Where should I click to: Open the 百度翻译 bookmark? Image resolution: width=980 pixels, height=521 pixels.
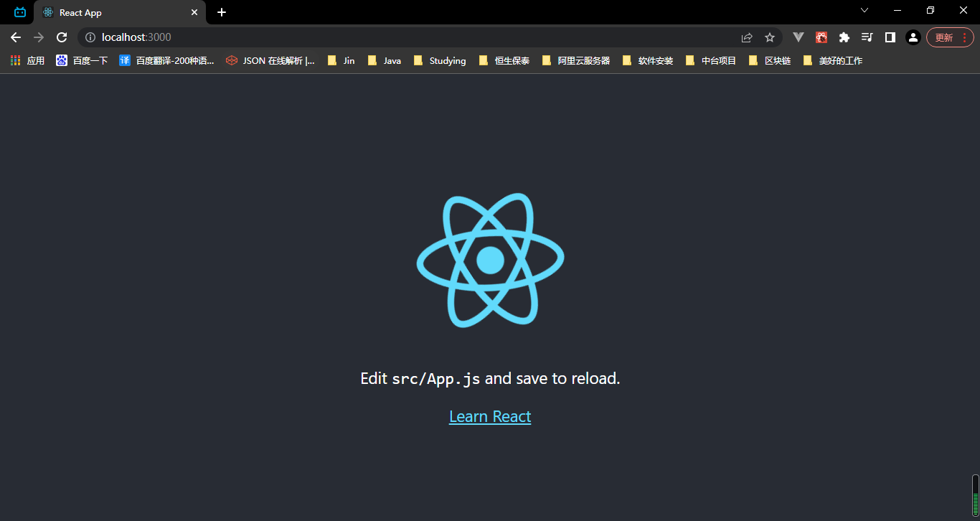(x=166, y=61)
